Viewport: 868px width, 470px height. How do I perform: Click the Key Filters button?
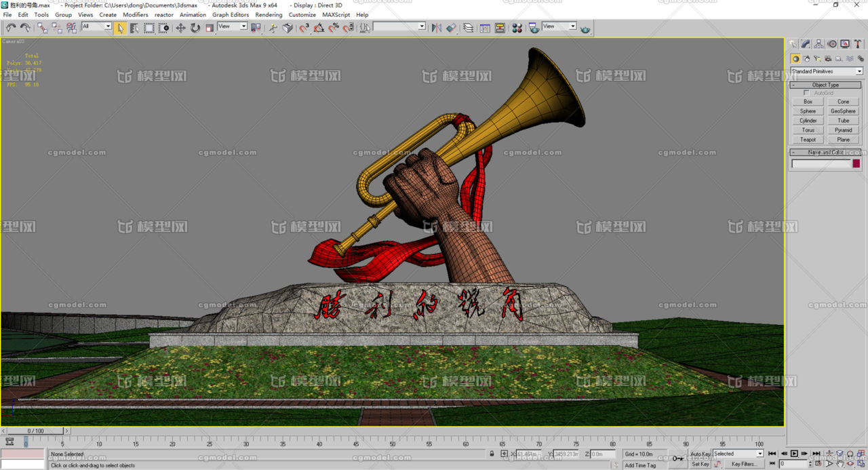pos(744,465)
